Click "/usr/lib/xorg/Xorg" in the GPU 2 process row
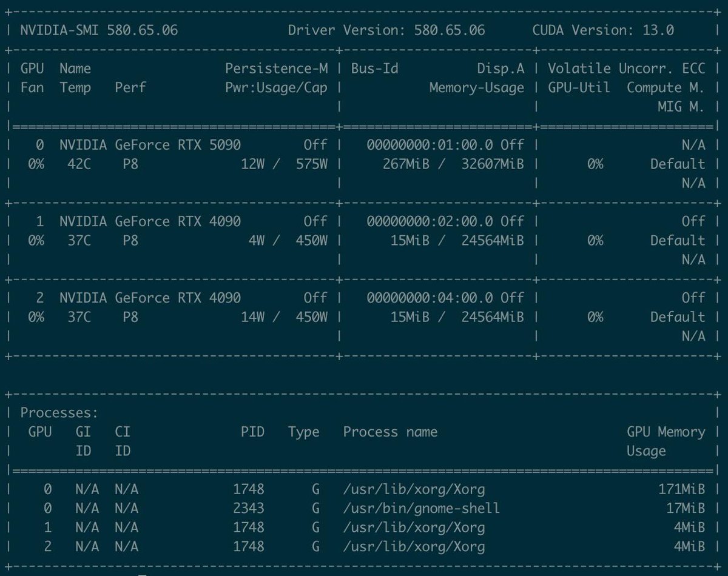Viewport: 728px width, 576px height. (414, 547)
